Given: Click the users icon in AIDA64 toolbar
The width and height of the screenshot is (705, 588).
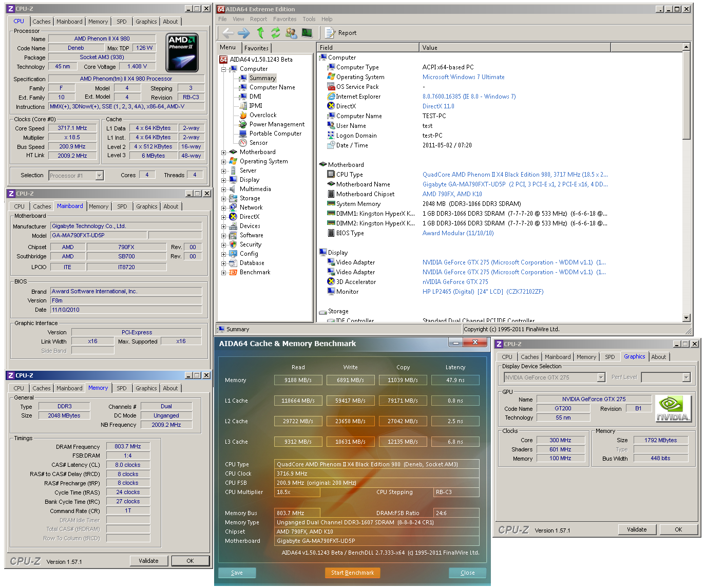Looking at the screenshot, I should click(291, 33).
